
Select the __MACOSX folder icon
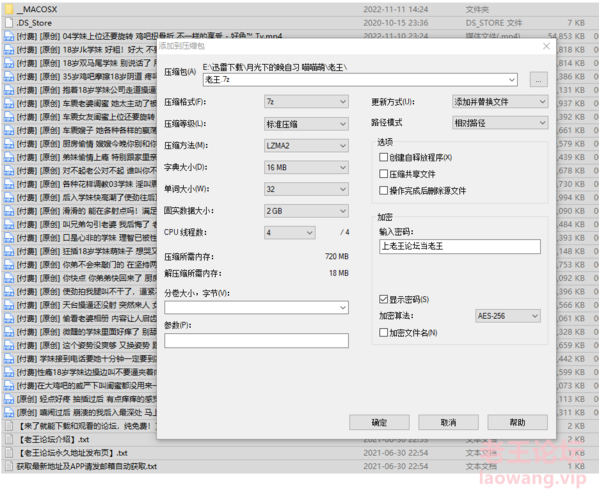click(9, 9)
